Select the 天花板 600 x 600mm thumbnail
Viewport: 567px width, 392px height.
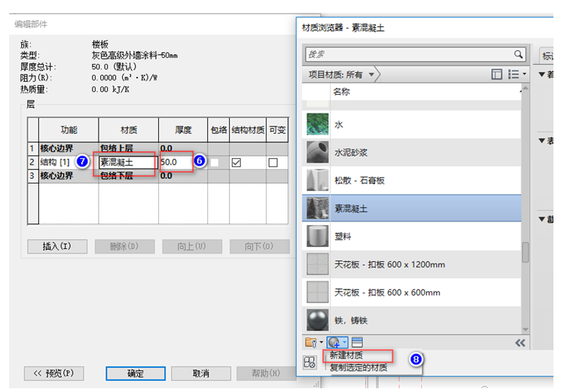[318, 292]
